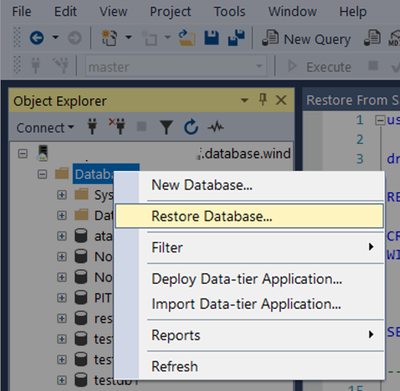Click the New Project icon
This screenshot has width=400, height=391.
point(109,38)
